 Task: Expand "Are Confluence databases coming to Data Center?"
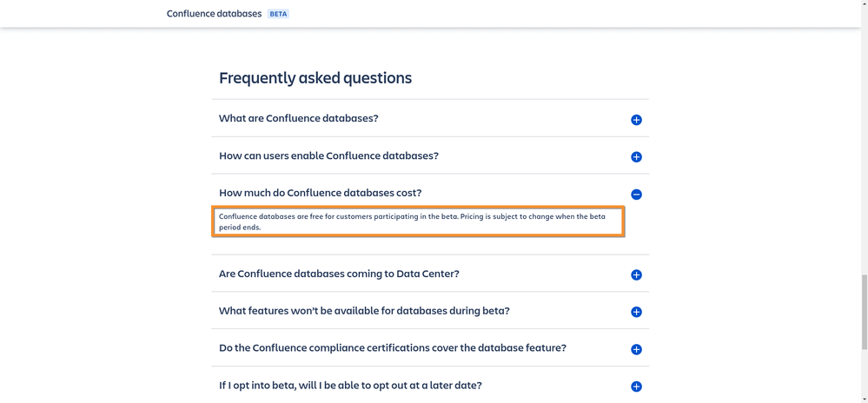[x=339, y=274]
